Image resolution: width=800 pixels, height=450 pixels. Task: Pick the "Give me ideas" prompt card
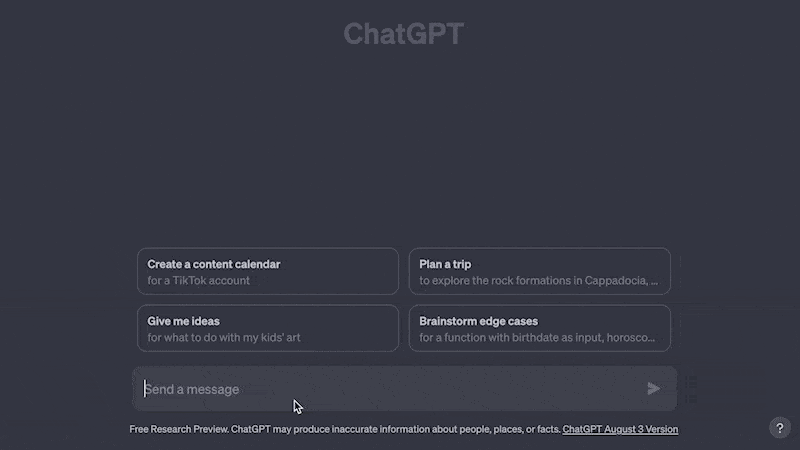[267, 329]
